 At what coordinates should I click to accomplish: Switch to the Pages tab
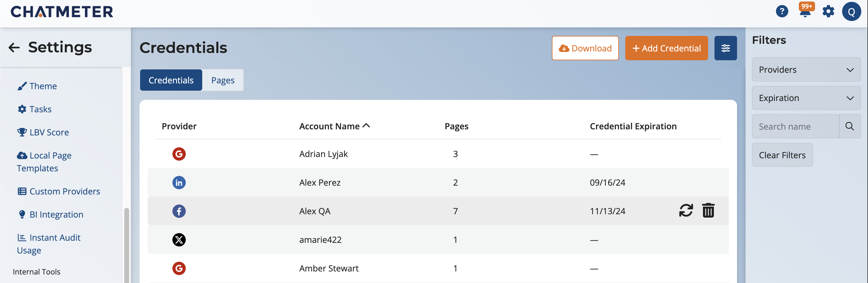[222, 80]
